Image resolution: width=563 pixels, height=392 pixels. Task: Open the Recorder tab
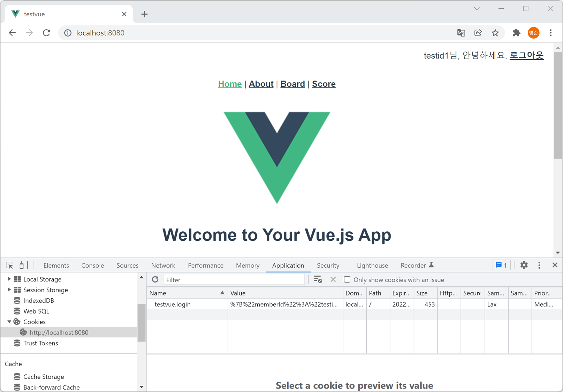(x=417, y=266)
